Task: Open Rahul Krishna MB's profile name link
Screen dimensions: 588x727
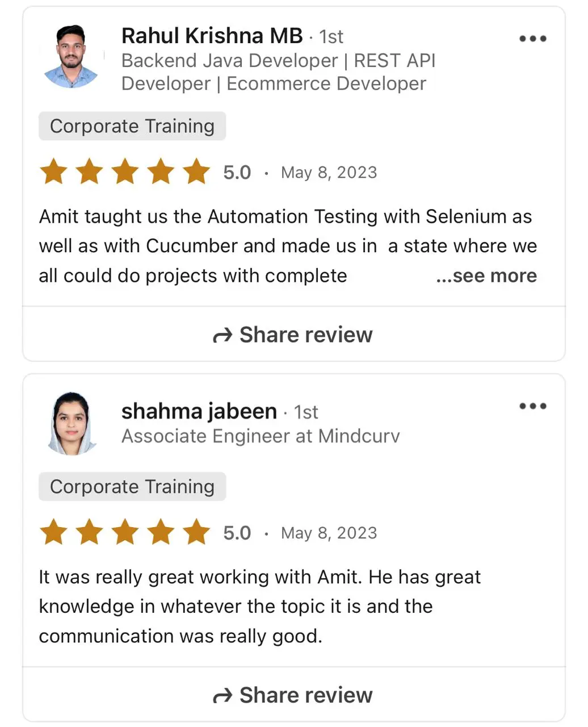Action: pyautogui.click(x=212, y=36)
